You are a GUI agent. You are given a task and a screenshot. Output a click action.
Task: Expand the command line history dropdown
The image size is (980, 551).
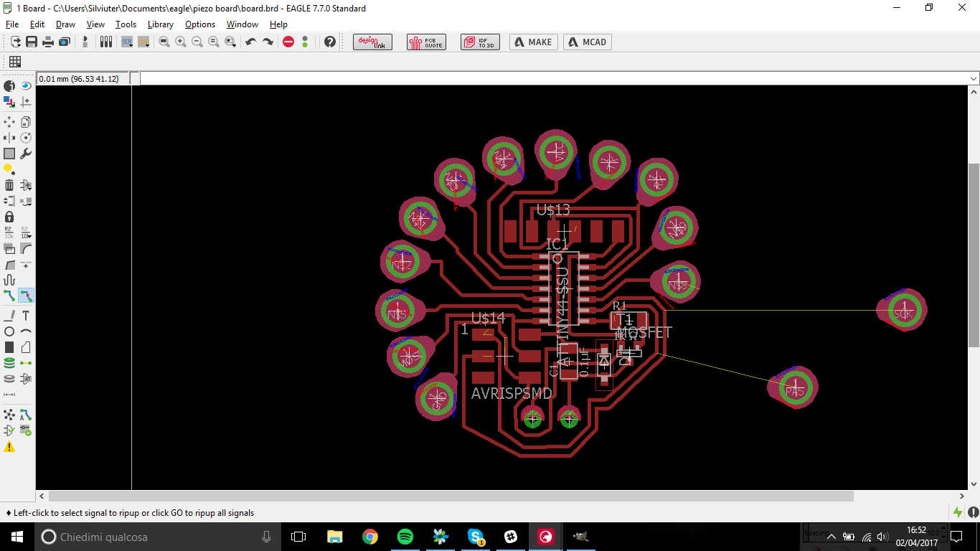point(974,78)
